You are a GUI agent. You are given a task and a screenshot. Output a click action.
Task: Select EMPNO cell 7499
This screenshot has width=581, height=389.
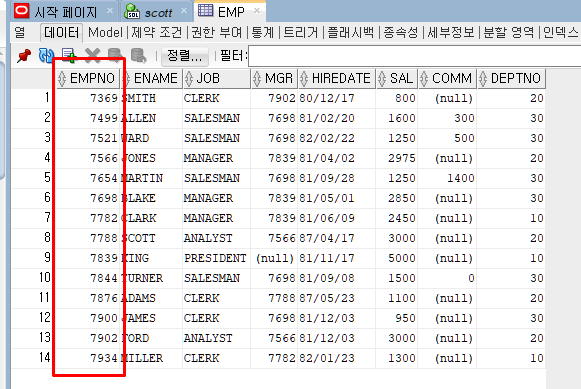[88, 118]
